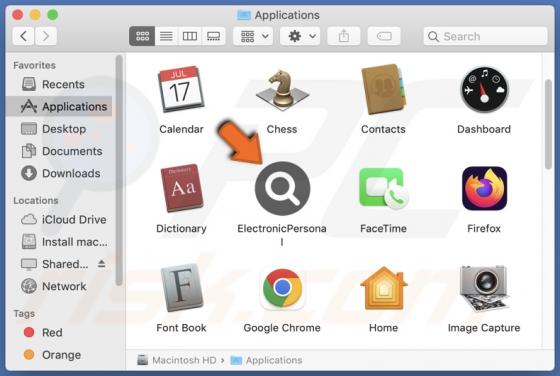
Task: Click the FaceTime app icon
Action: click(383, 189)
